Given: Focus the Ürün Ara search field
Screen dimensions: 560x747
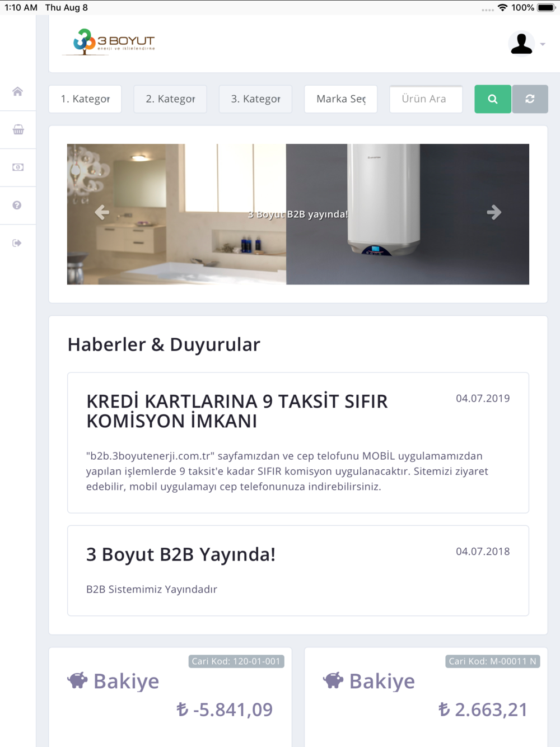Looking at the screenshot, I should tap(426, 99).
